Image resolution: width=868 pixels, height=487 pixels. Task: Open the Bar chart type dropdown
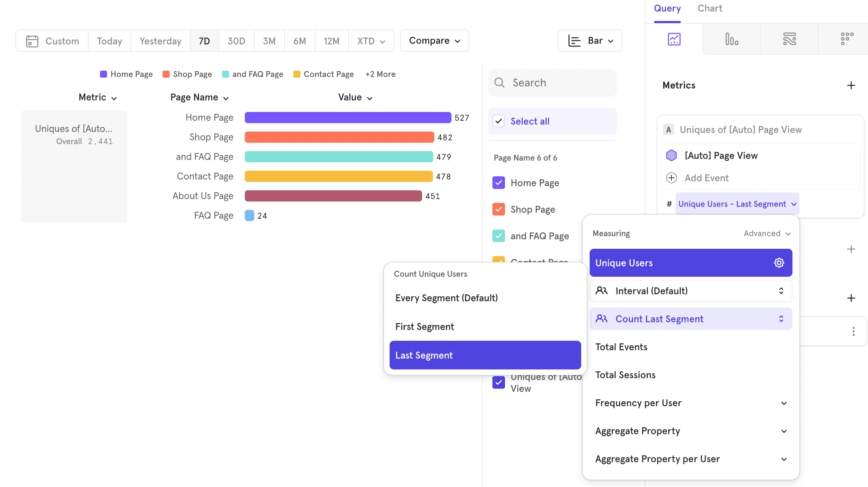click(x=590, y=41)
